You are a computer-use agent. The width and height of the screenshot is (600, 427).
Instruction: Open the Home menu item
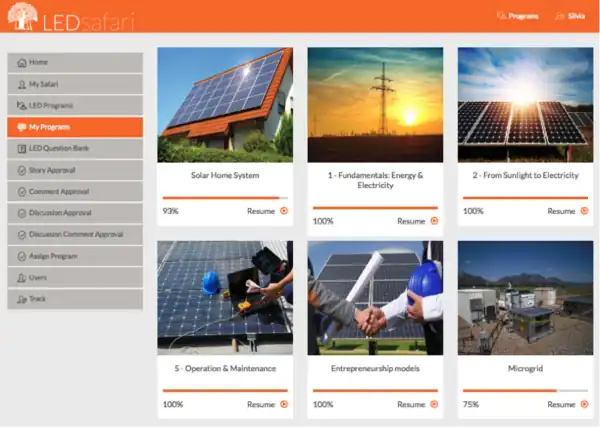coord(75,62)
